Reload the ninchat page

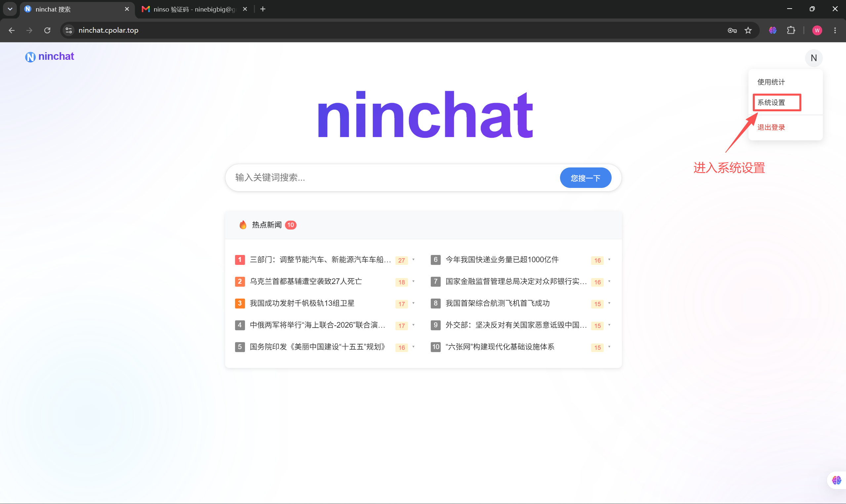point(47,30)
